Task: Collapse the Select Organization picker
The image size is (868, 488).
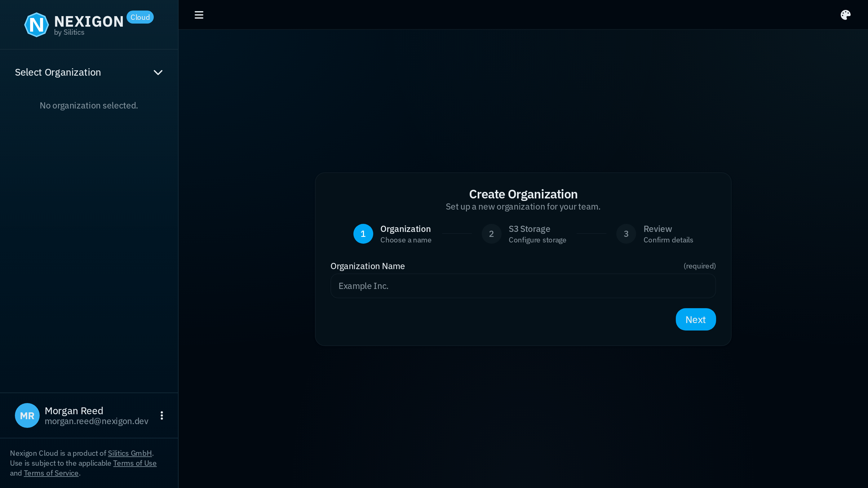Action: (x=58, y=72)
